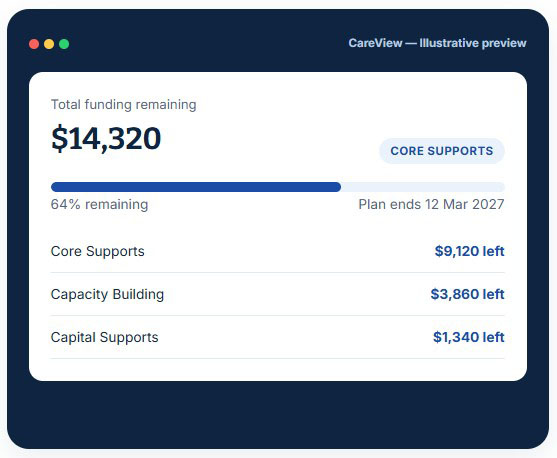Click the $14,320 total funding figure

pos(106,139)
